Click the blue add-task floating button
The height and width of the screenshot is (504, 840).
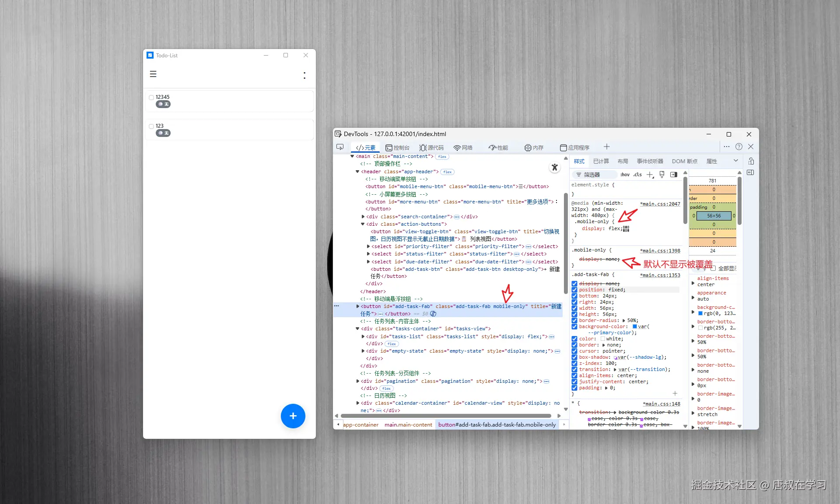293,416
